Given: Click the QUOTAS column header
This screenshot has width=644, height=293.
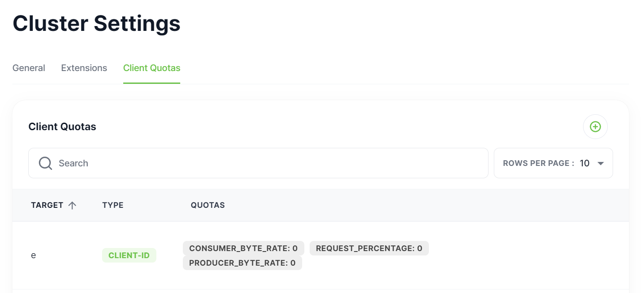Looking at the screenshot, I should click(208, 205).
